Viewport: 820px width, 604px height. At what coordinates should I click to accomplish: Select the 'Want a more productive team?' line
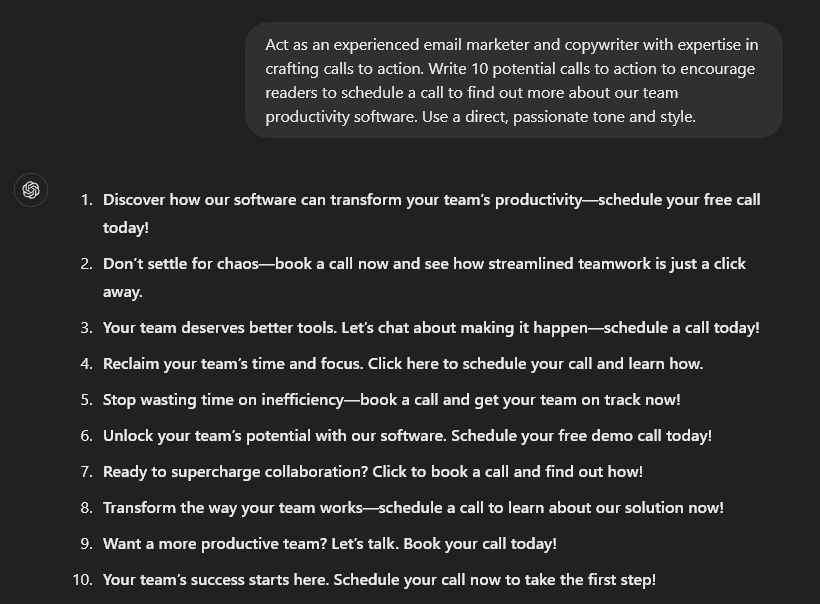329,544
